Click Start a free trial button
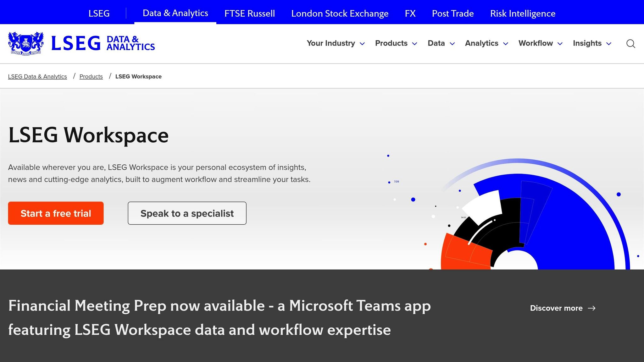644x362 pixels. [x=56, y=213]
